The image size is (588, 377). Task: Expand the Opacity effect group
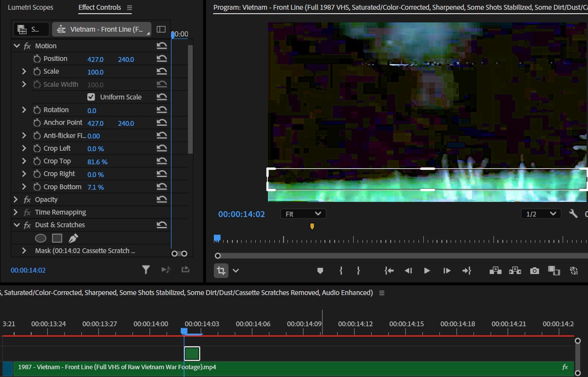click(16, 200)
